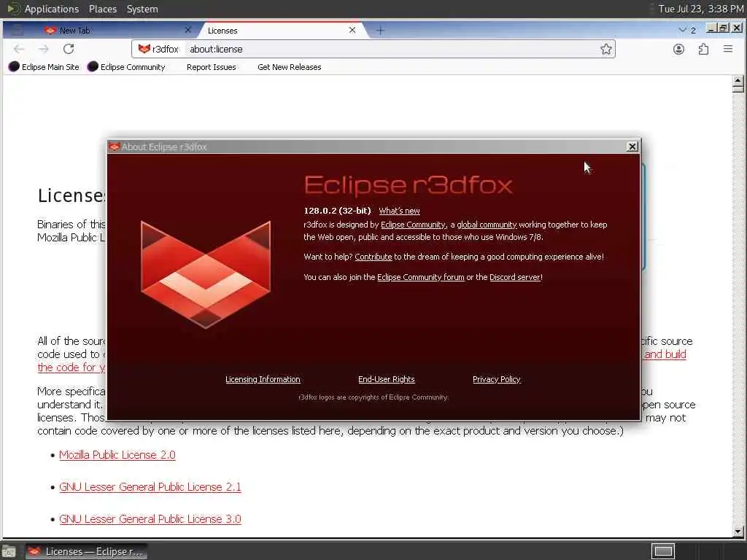This screenshot has height=560, width=747.
Task: Open Eclipse Main Site bookmark
Action: tap(44, 67)
